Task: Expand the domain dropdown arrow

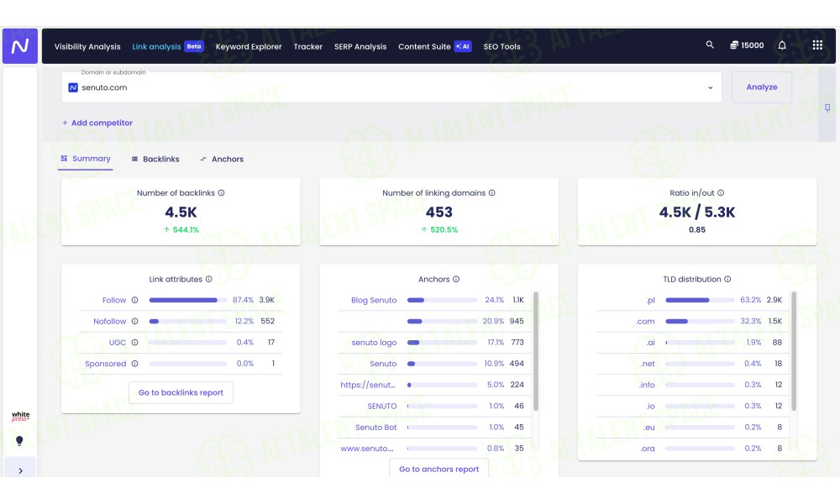Action: coord(711,88)
